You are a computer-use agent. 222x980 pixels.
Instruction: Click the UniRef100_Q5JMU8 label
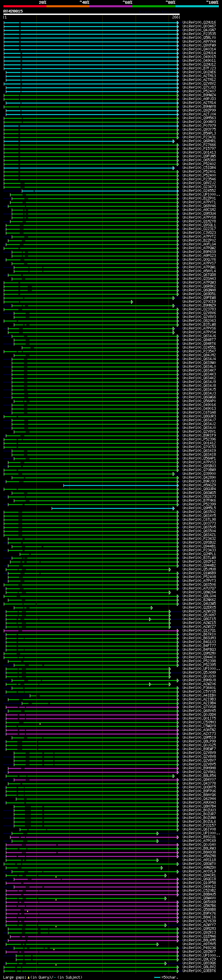tap(199, 569)
